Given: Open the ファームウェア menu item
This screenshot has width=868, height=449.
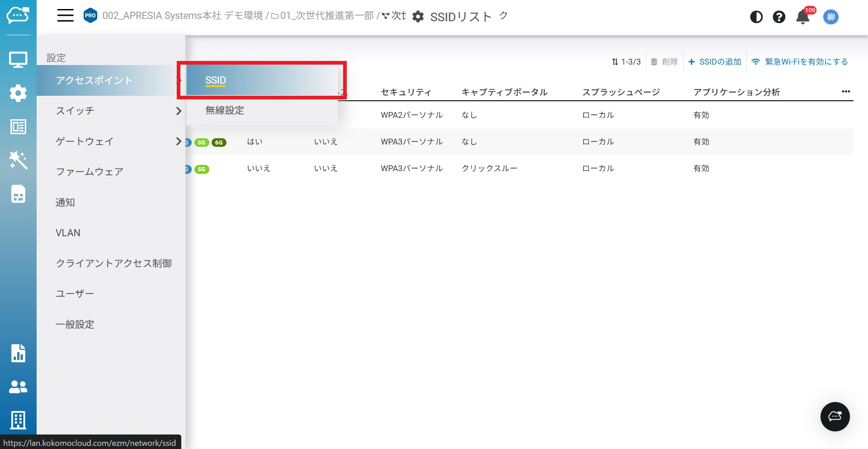Looking at the screenshot, I should [x=90, y=172].
